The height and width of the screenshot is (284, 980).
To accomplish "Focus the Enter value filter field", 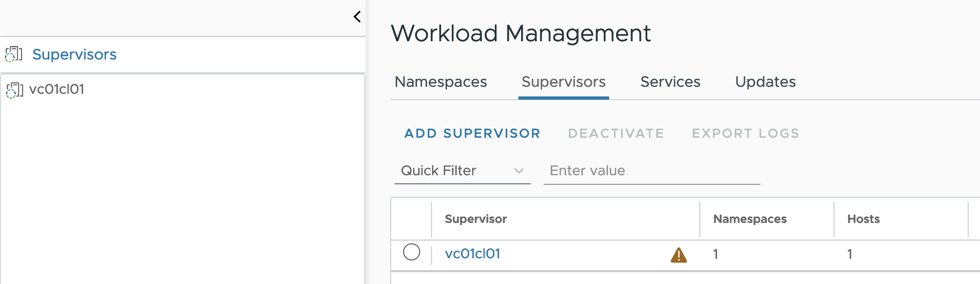I will point(652,170).
